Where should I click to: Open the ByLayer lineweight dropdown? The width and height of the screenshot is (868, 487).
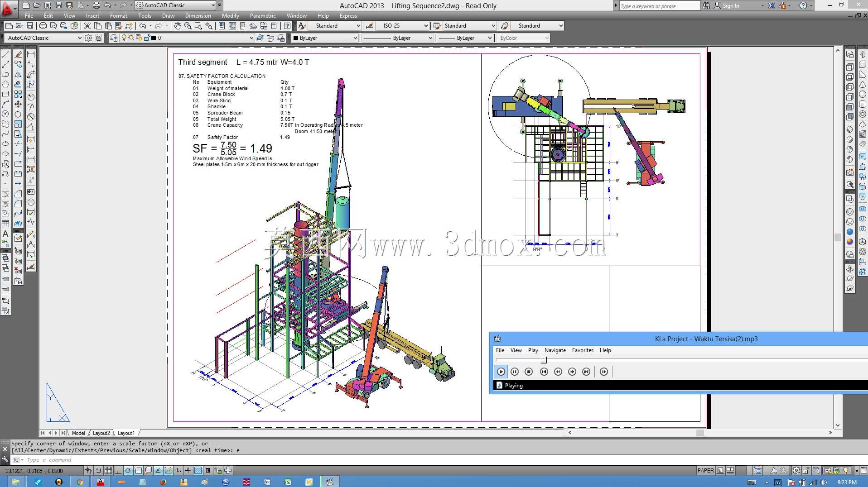pos(465,38)
